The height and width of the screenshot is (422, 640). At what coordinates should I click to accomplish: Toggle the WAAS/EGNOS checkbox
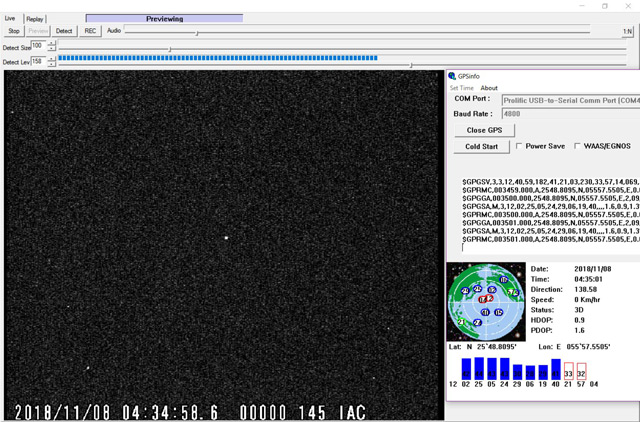tap(576, 146)
